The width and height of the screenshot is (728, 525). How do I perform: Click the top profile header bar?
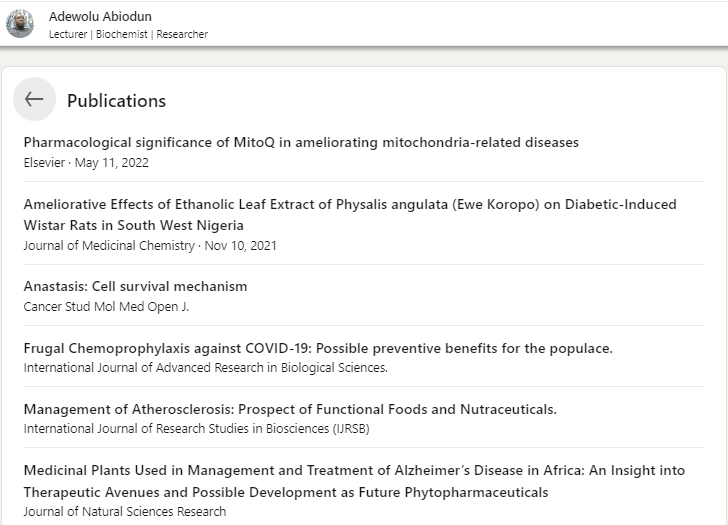(x=364, y=24)
